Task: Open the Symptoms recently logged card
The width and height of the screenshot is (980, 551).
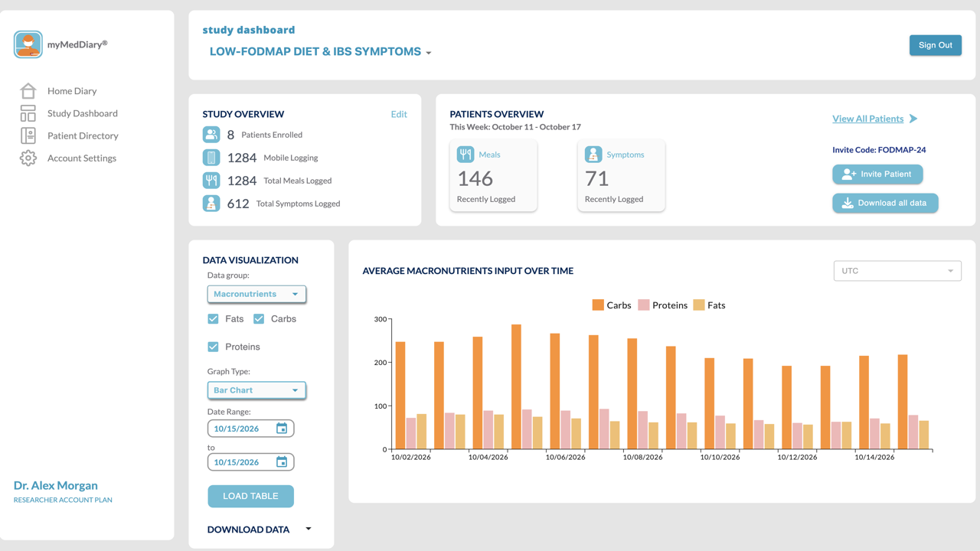Action: tap(621, 176)
